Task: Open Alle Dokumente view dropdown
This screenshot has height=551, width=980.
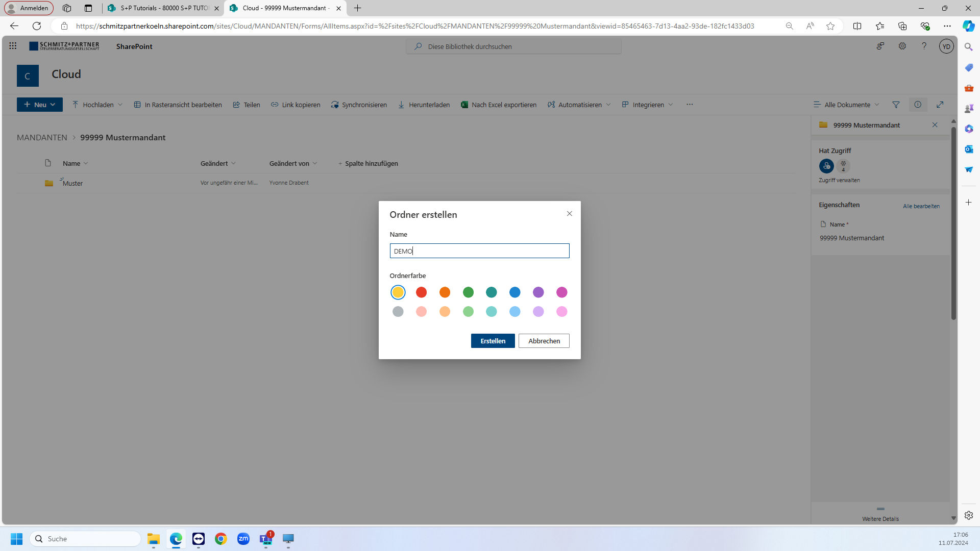Action: tap(847, 105)
